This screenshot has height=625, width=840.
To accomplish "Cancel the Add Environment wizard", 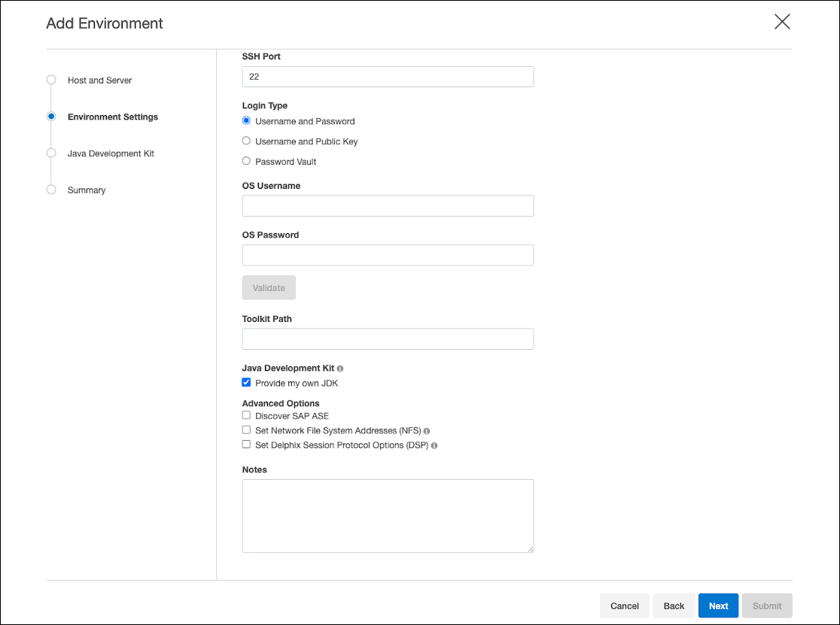I will click(624, 605).
